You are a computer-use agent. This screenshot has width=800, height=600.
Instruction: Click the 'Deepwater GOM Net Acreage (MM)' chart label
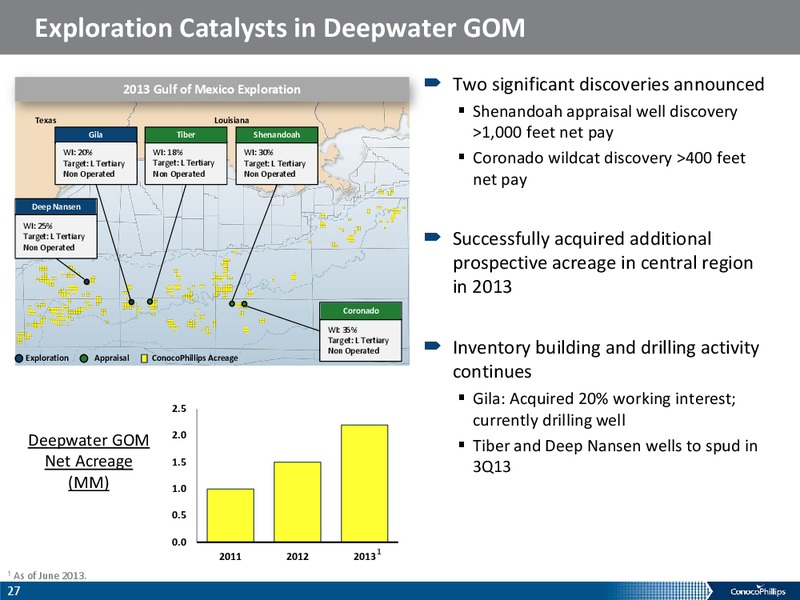coord(89,461)
